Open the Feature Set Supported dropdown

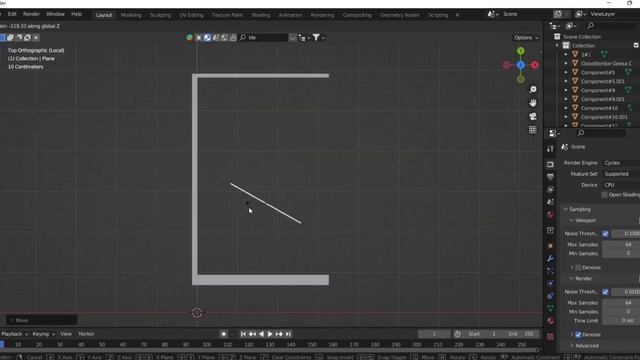click(621, 174)
